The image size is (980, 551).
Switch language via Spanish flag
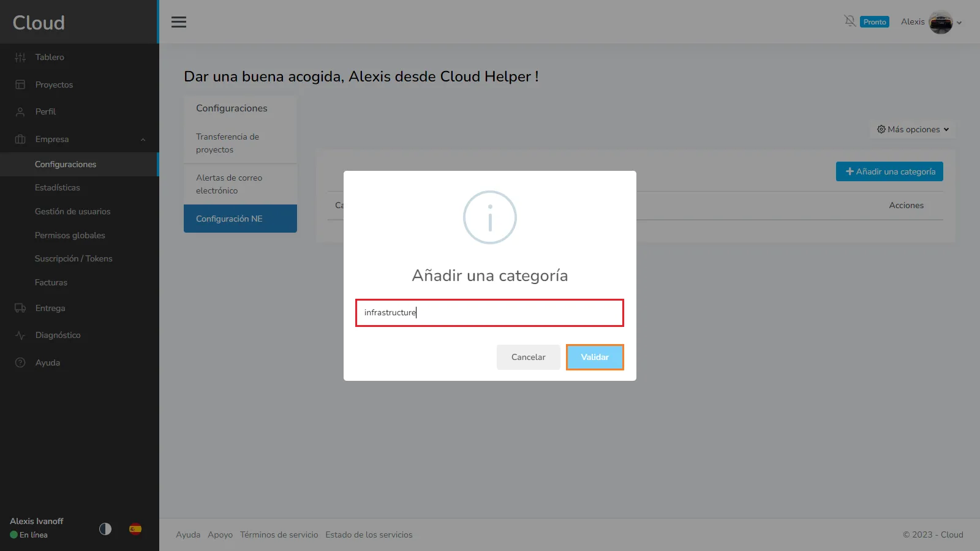[135, 529]
